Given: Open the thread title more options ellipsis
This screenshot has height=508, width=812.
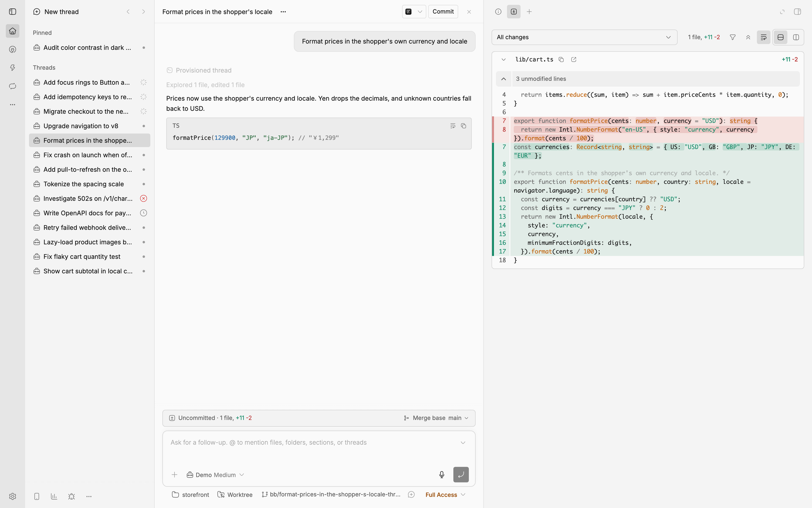Looking at the screenshot, I should pos(283,12).
